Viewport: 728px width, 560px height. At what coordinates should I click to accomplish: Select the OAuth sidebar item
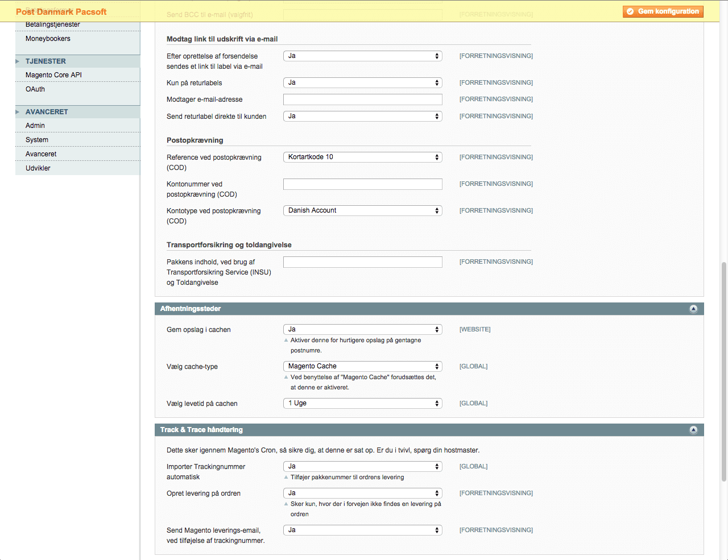pyautogui.click(x=35, y=89)
